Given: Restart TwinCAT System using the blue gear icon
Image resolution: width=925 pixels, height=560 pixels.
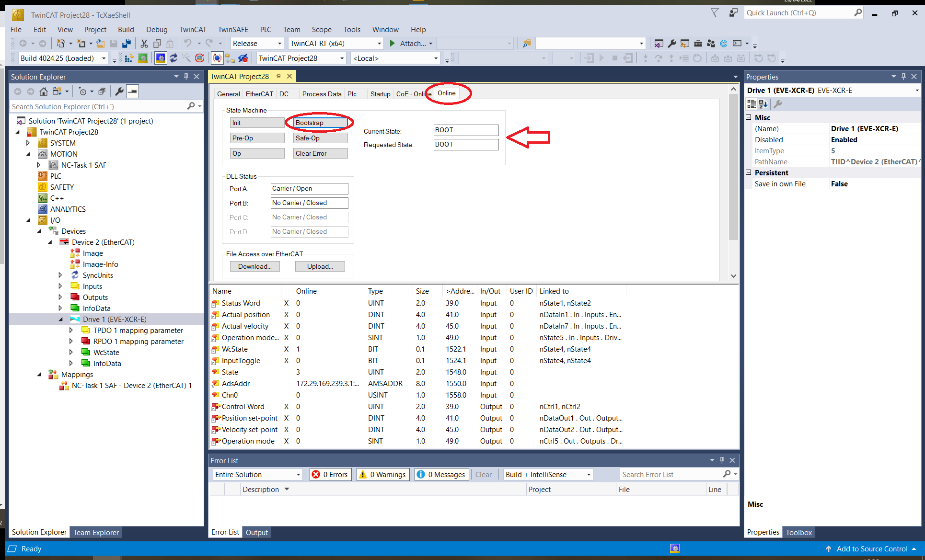Looking at the screenshot, I should (161, 58).
